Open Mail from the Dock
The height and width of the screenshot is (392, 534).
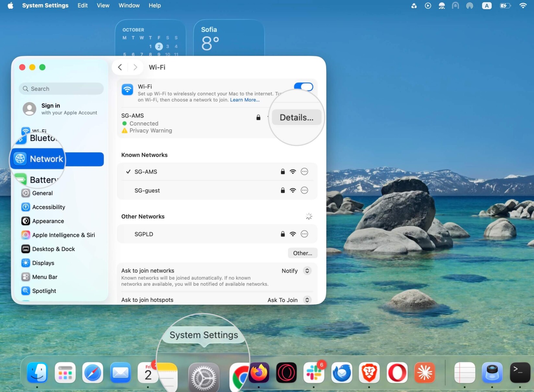[x=120, y=373]
